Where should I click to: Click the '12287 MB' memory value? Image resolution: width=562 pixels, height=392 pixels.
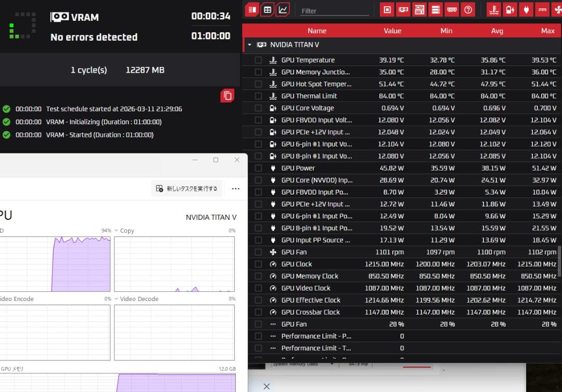pyautogui.click(x=145, y=70)
